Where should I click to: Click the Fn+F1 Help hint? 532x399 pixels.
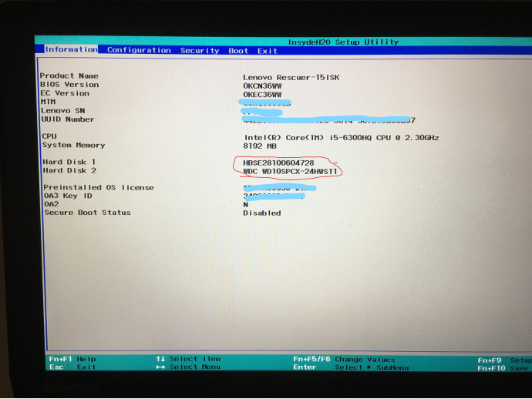72,359
